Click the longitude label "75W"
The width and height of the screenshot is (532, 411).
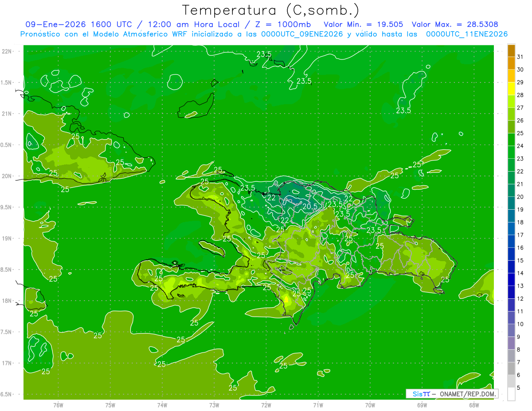[110, 405]
